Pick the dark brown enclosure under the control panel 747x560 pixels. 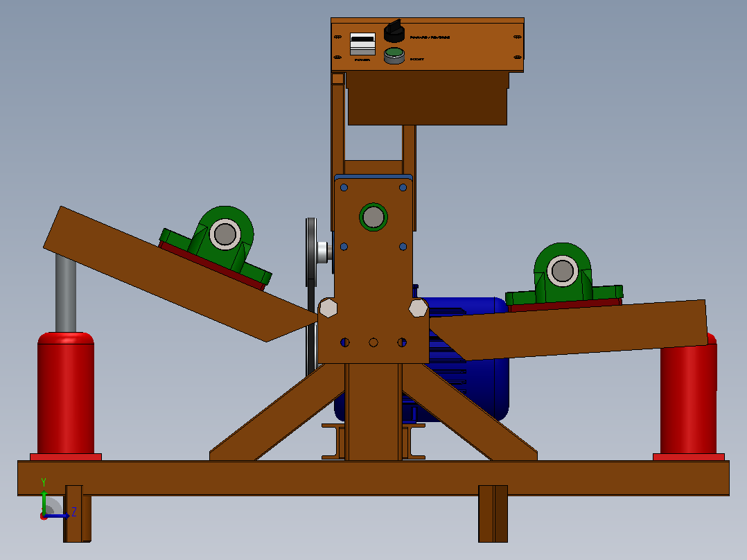point(428,98)
